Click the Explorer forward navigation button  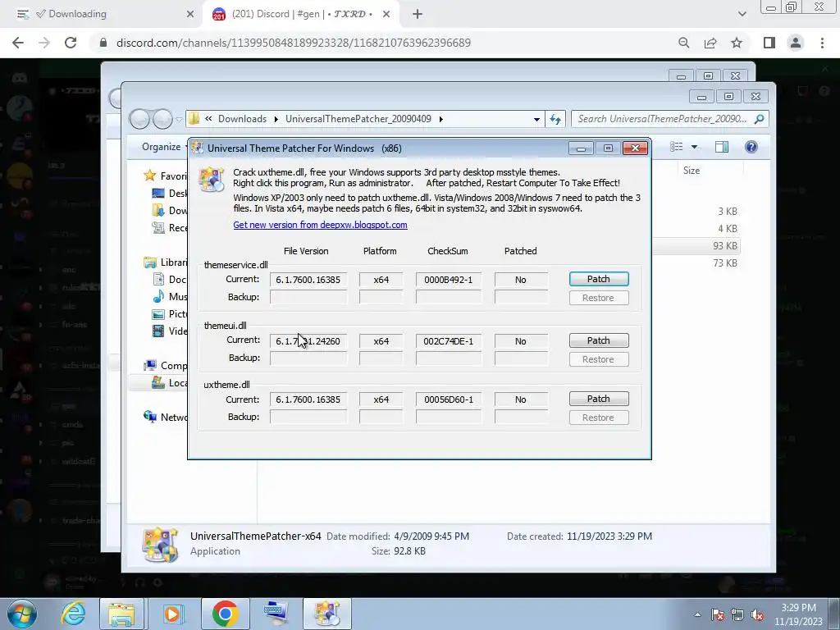163,119
